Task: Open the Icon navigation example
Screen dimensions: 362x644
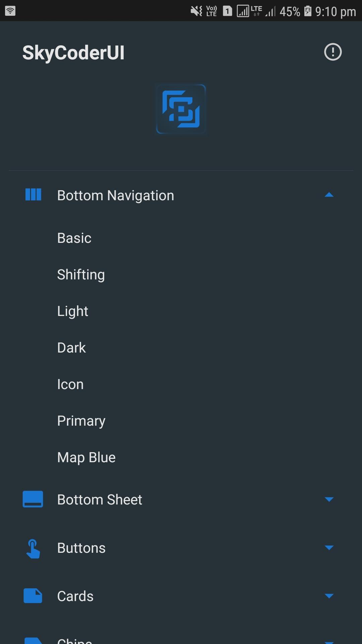Action: click(70, 384)
